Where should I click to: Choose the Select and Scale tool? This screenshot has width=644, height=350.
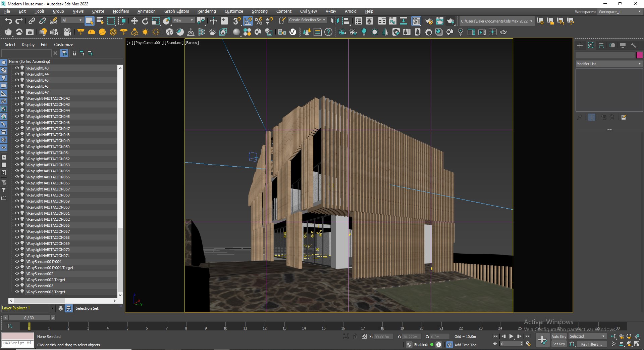coord(156,21)
